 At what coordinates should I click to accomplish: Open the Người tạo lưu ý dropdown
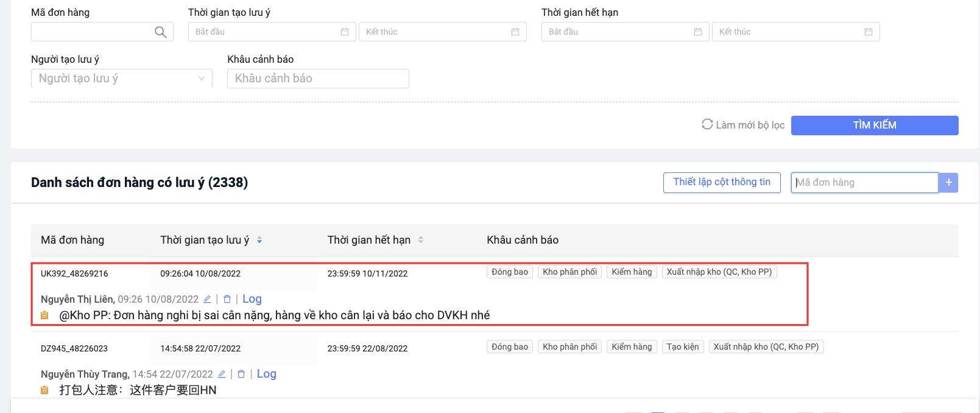(121, 79)
